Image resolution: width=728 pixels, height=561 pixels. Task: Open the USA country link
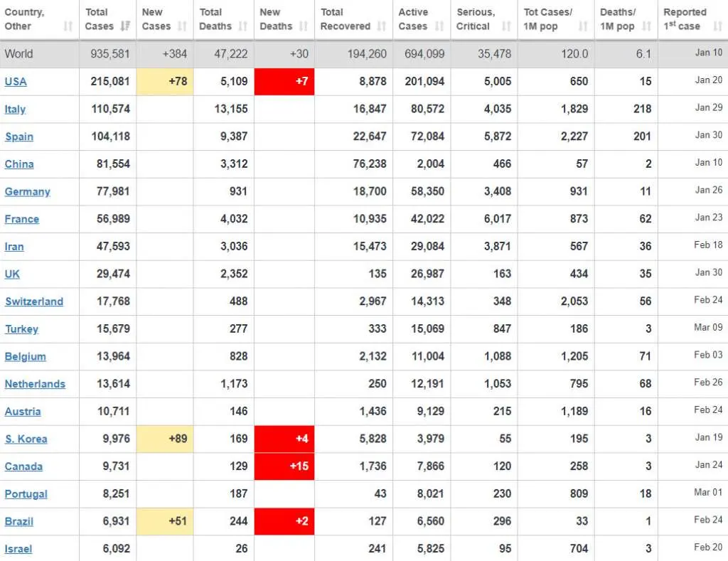point(16,82)
